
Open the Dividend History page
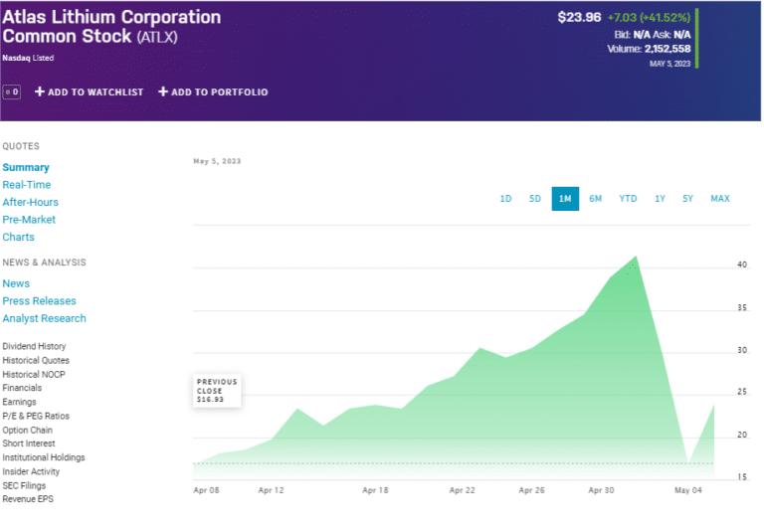tap(34, 347)
